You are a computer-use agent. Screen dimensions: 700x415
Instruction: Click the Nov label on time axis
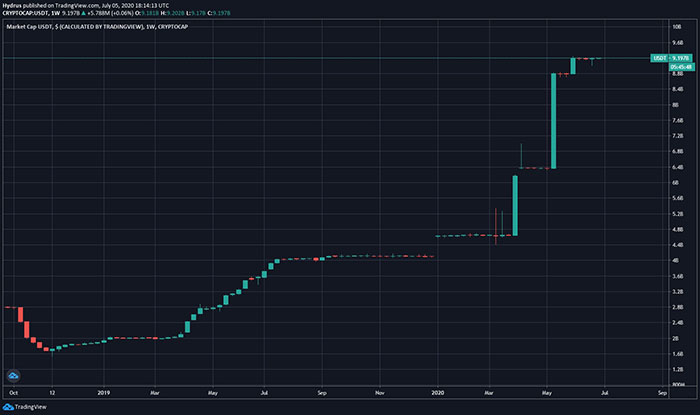click(379, 393)
